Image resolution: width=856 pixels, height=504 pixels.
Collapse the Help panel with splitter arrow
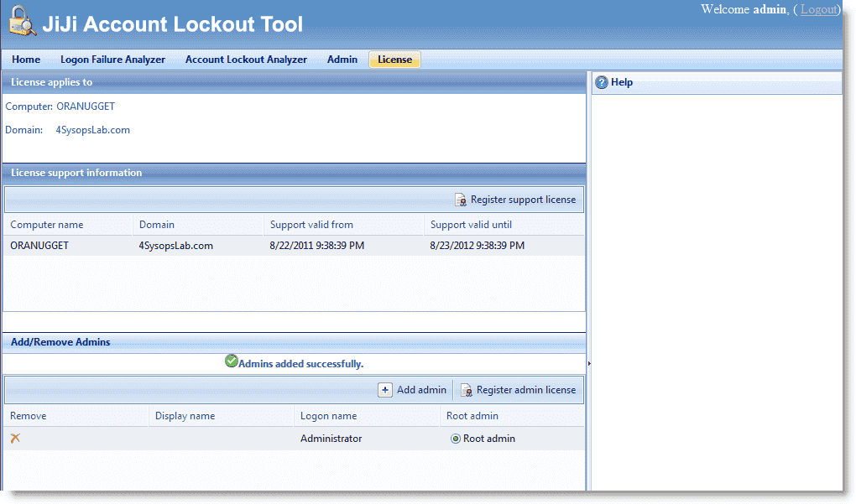click(x=589, y=363)
